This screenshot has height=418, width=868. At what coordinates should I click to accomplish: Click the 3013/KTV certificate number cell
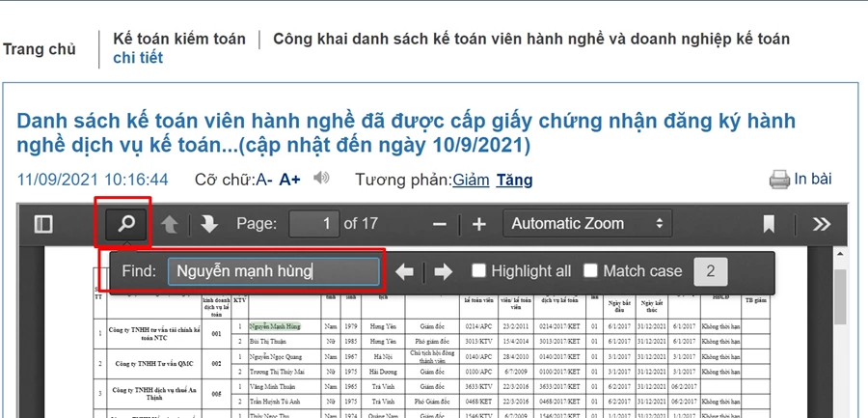click(477, 342)
